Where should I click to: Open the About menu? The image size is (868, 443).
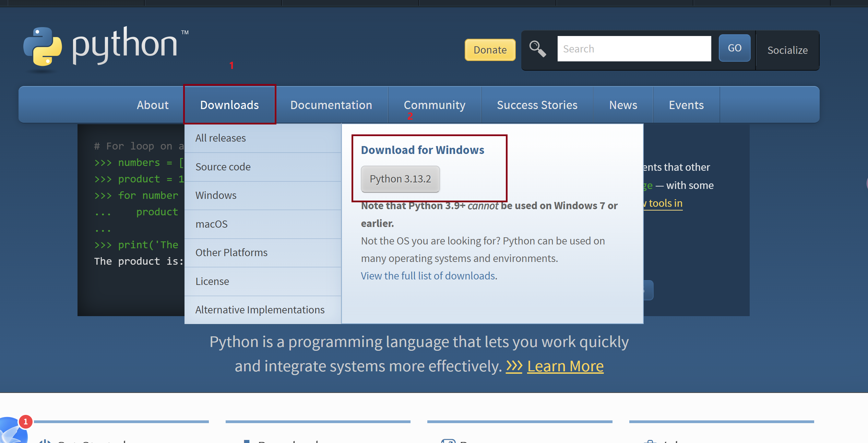coord(153,105)
